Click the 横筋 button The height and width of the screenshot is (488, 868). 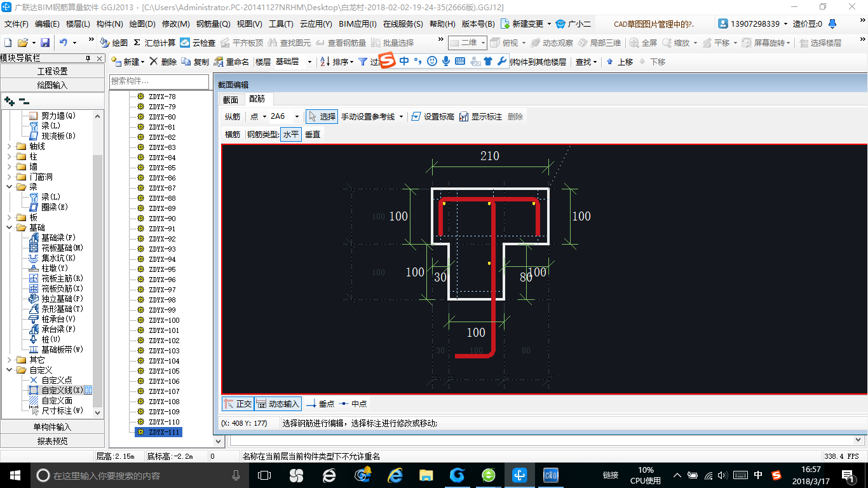[x=233, y=134]
